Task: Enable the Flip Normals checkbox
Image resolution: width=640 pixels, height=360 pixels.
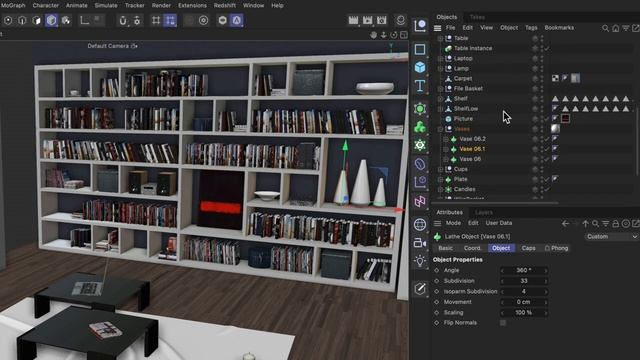Action: [x=503, y=323]
